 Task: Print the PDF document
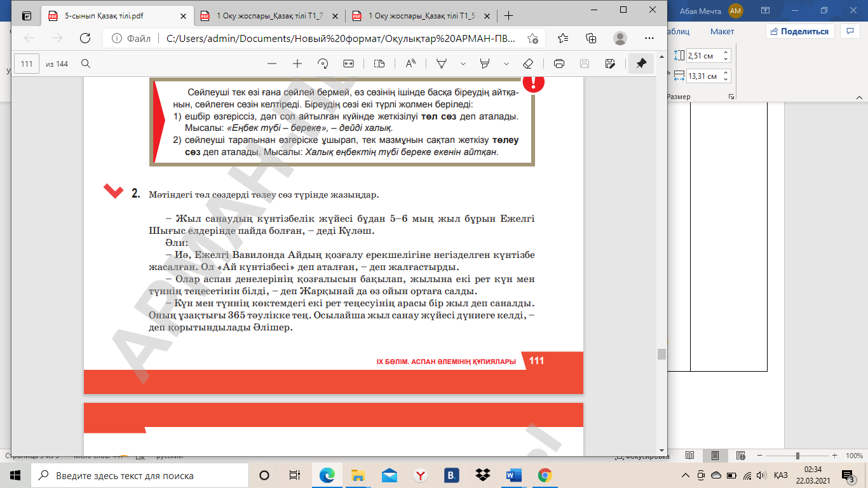pos(559,64)
